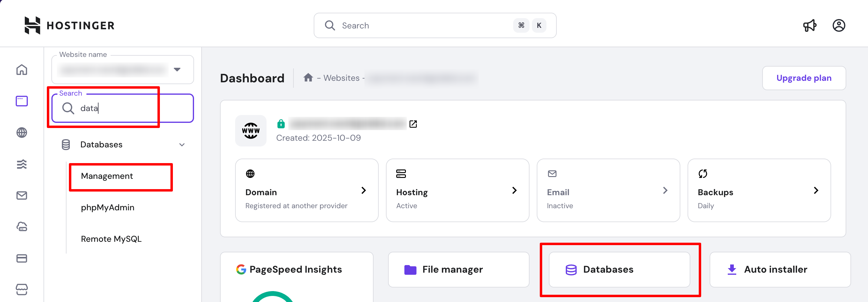
Task: Open the PageSpeed Insights card
Action: (x=296, y=277)
